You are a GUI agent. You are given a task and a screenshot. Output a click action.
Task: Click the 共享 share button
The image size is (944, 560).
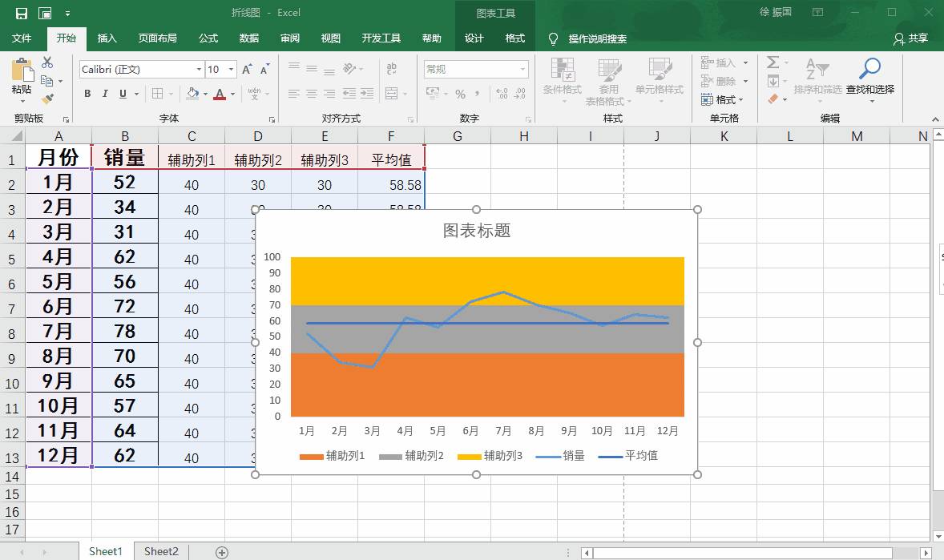point(911,38)
